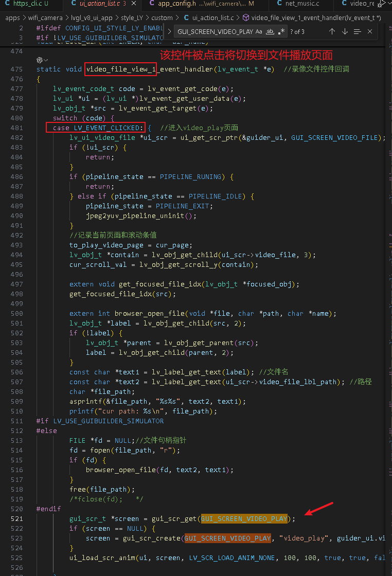Screen dimensions: 392x576
Task: Toggle Match Case in find widget
Action: tap(259, 31)
